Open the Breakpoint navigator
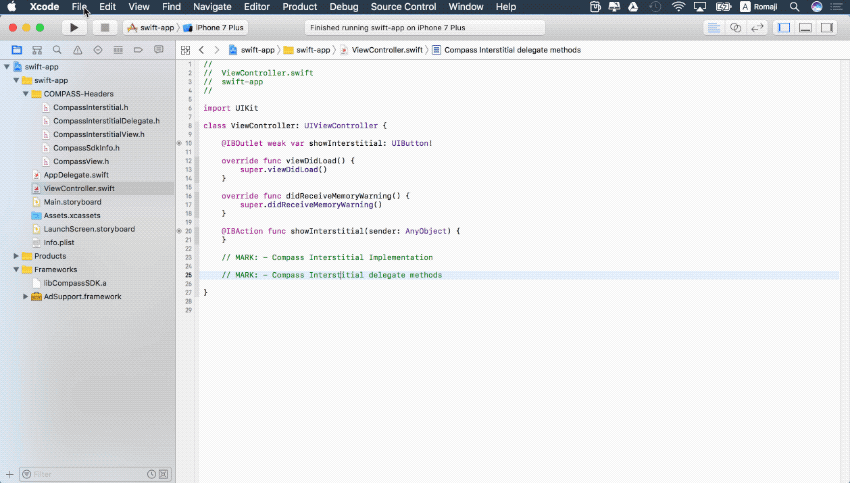The image size is (850, 483). coord(138,50)
